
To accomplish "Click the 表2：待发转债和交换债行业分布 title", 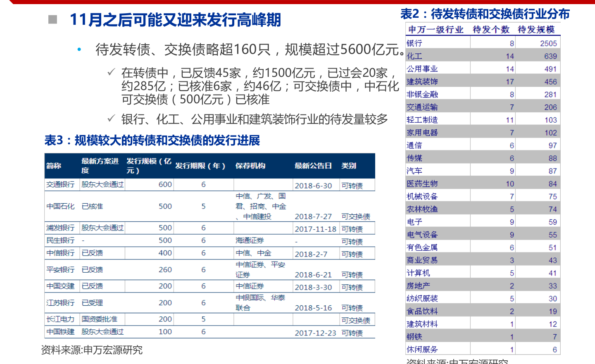I will coord(484,14).
